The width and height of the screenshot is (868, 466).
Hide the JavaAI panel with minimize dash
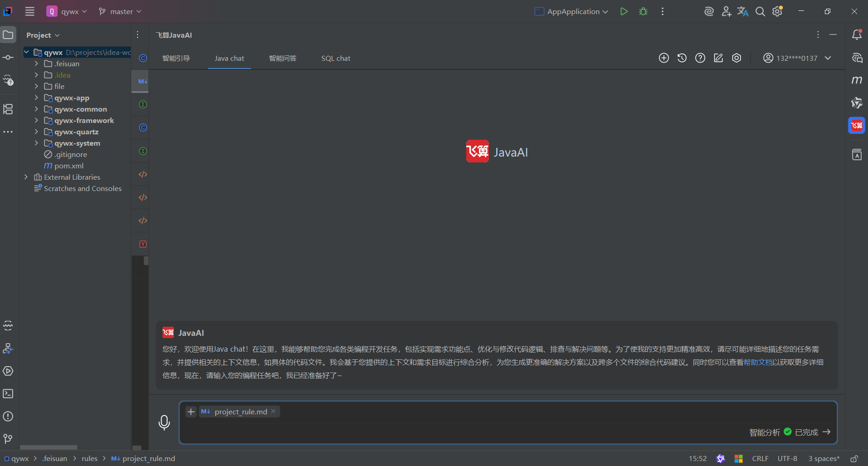pyautogui.click(x=833, y=35)
